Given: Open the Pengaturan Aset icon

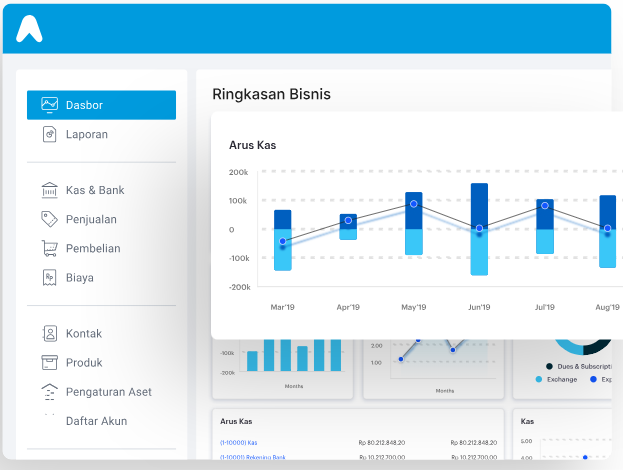Looking at the screenshot, I should (50, 392).
